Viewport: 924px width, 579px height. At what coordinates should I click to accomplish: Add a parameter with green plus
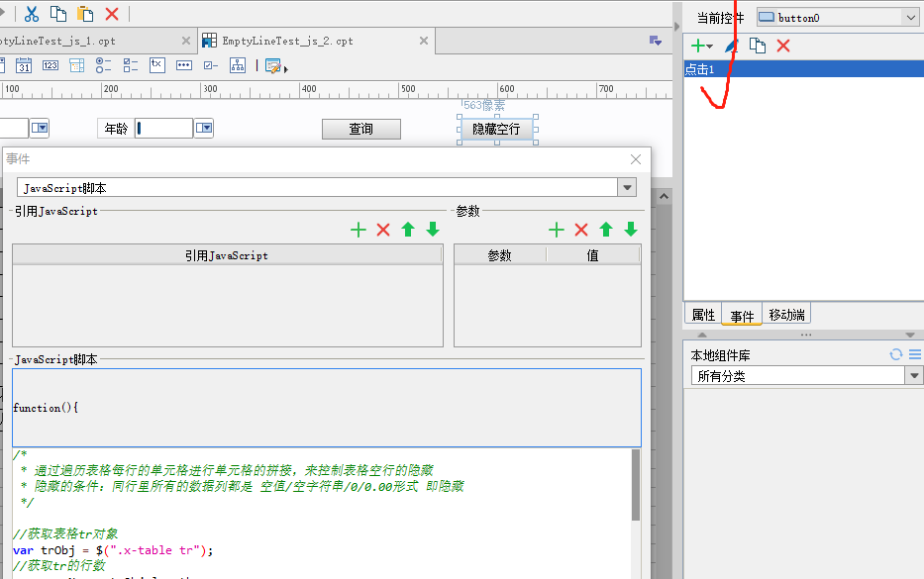tap(557, 230)
